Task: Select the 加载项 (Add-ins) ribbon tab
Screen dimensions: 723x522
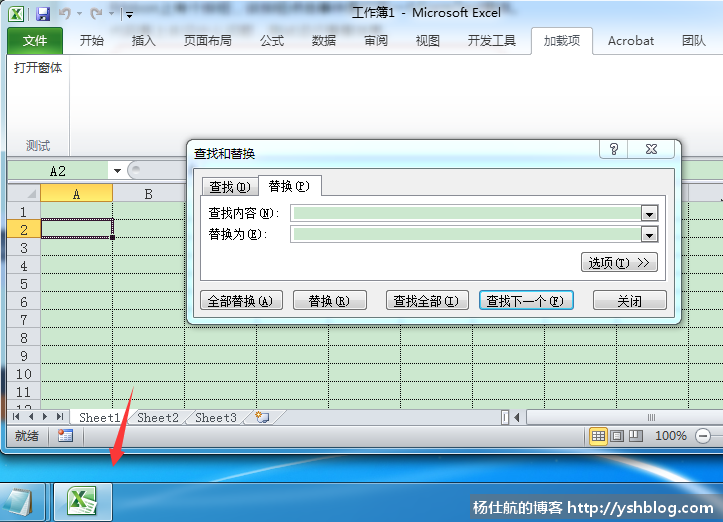Action: pyautogui.click(x=562, y=41)
